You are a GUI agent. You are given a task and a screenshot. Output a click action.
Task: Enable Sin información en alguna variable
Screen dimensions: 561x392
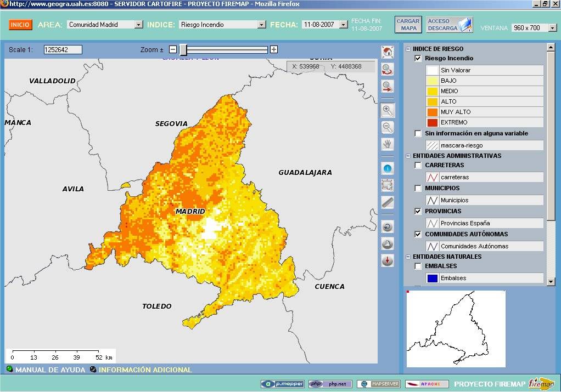[418, 133]
